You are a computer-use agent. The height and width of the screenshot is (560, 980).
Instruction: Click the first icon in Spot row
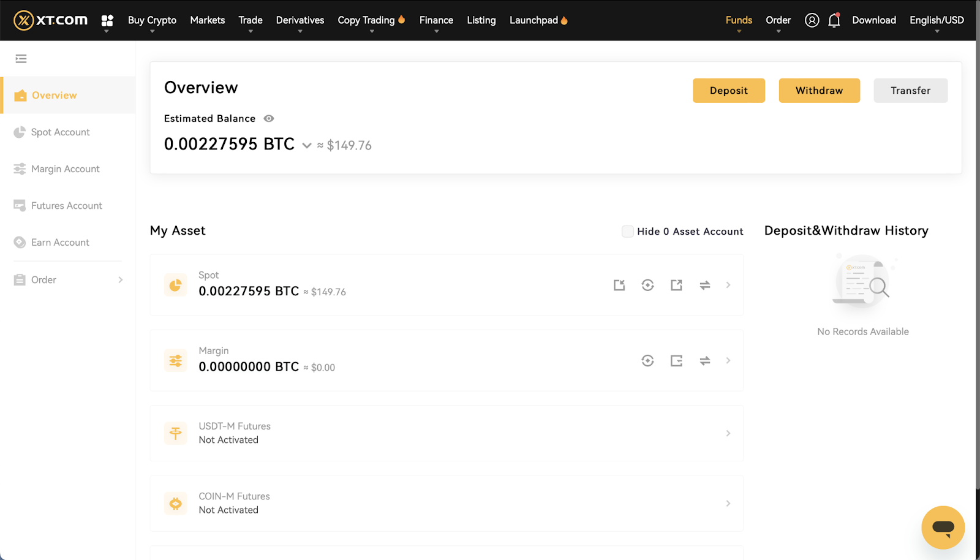(619, 286)
